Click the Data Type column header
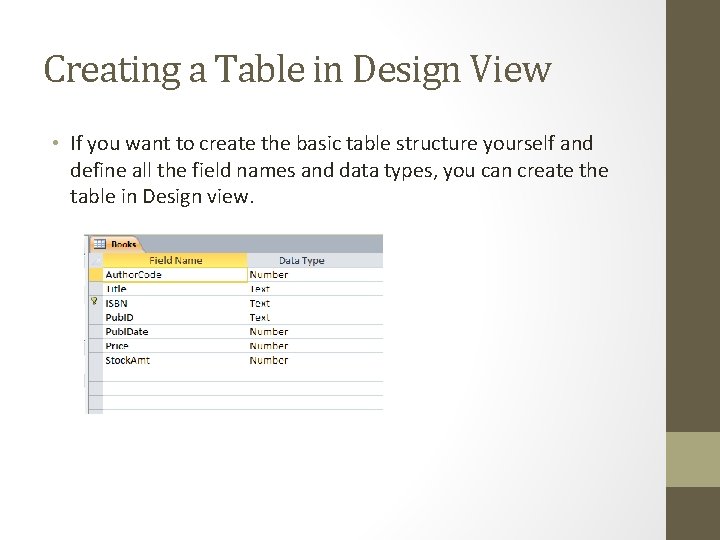 pos(302,260)
